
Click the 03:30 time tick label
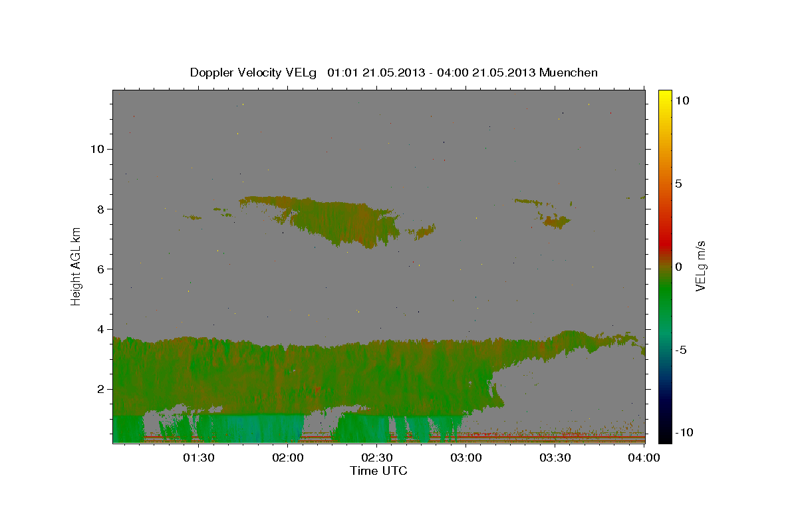click(555, 458)
